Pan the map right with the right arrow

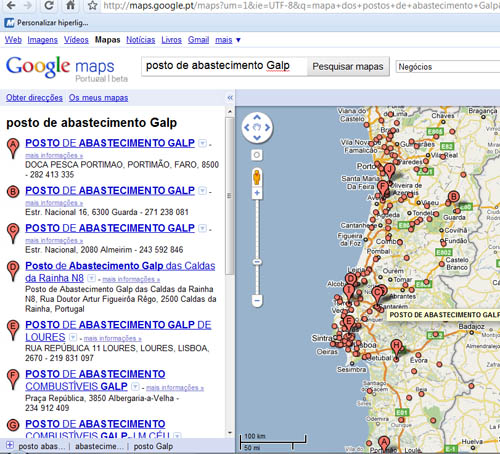267,127
